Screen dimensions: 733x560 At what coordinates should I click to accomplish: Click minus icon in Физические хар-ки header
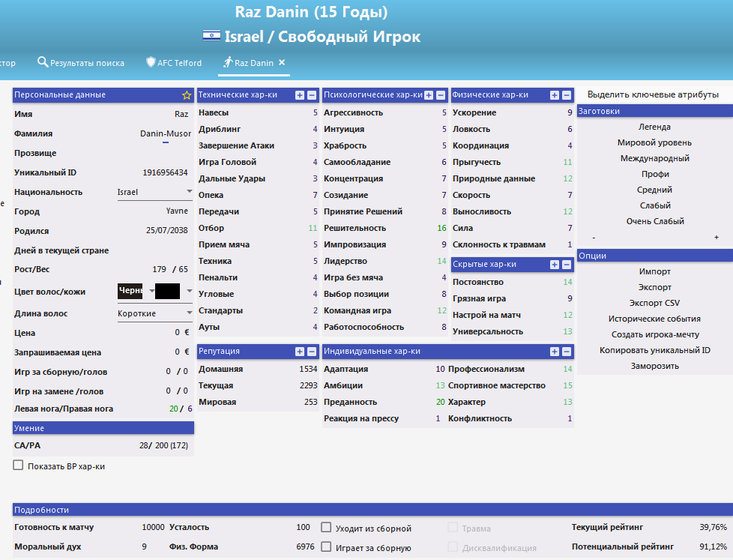(567, 95)
